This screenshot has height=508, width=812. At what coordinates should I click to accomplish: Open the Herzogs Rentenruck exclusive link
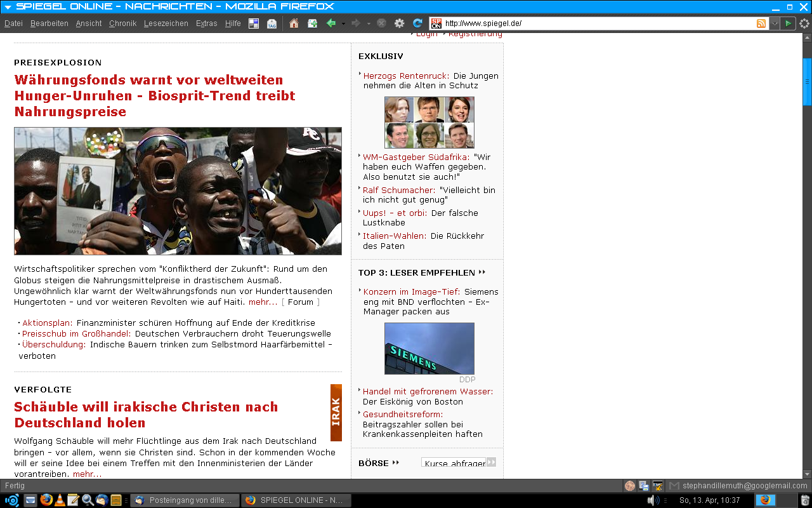[x=406, y=76]
